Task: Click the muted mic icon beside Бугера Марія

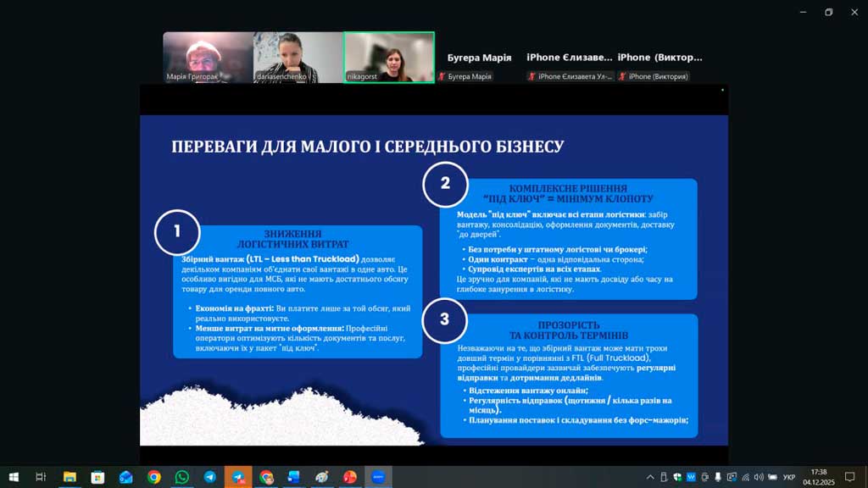Action: (441, 77)
